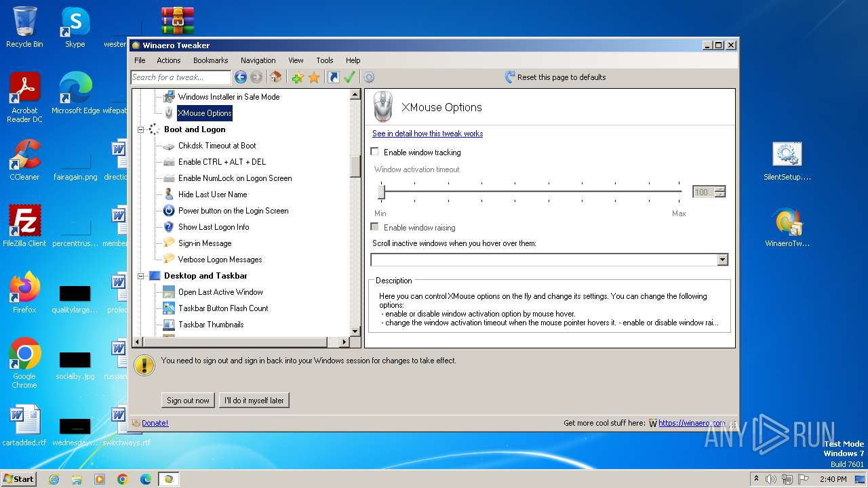Select the CCleaner desktop icon

(x=24, y=160)
